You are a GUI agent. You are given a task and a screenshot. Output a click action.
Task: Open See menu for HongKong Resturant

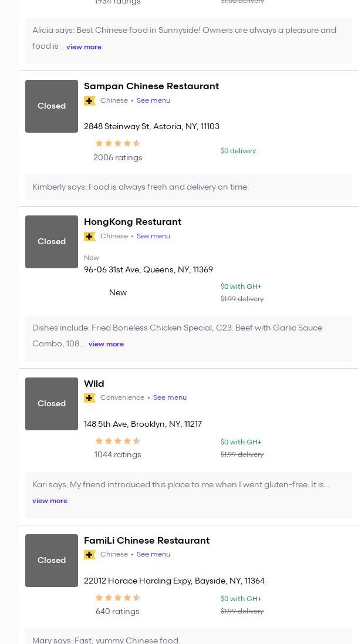tap(153, 236)
